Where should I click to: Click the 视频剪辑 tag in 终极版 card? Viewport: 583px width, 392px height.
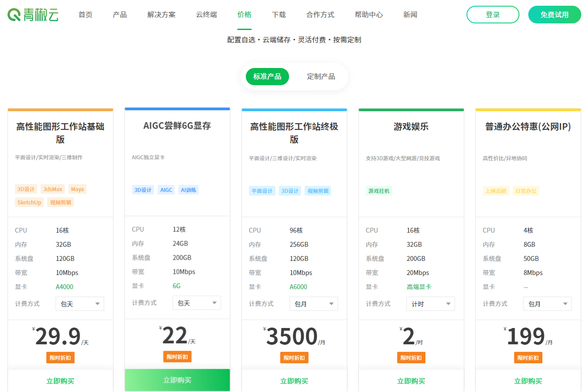[x=318, y=191]
